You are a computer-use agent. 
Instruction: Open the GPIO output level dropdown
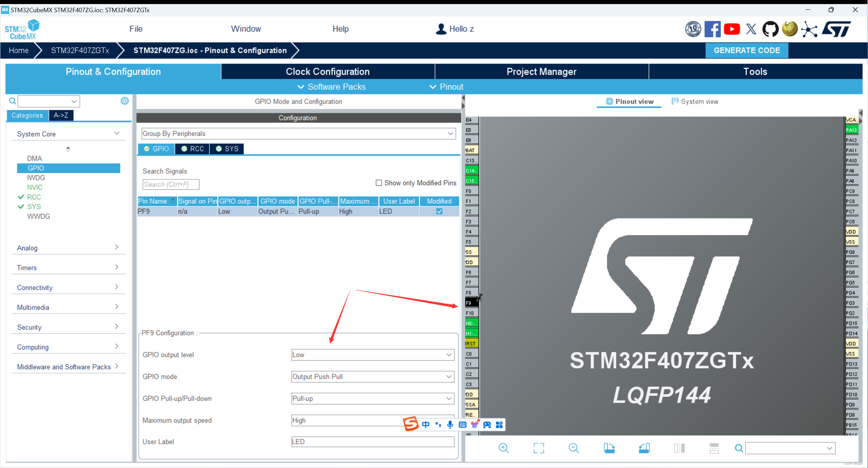[373, 355]
